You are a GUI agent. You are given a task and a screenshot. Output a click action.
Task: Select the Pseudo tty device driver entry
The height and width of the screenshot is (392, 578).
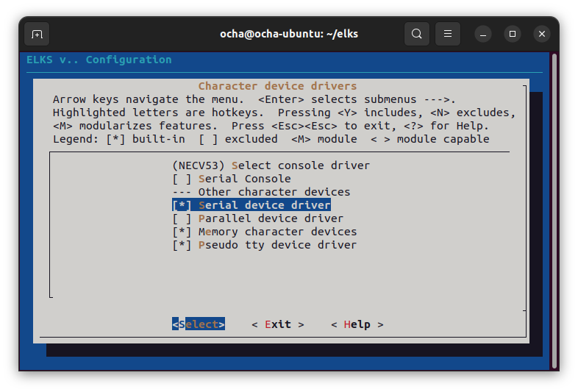(277, 245)
